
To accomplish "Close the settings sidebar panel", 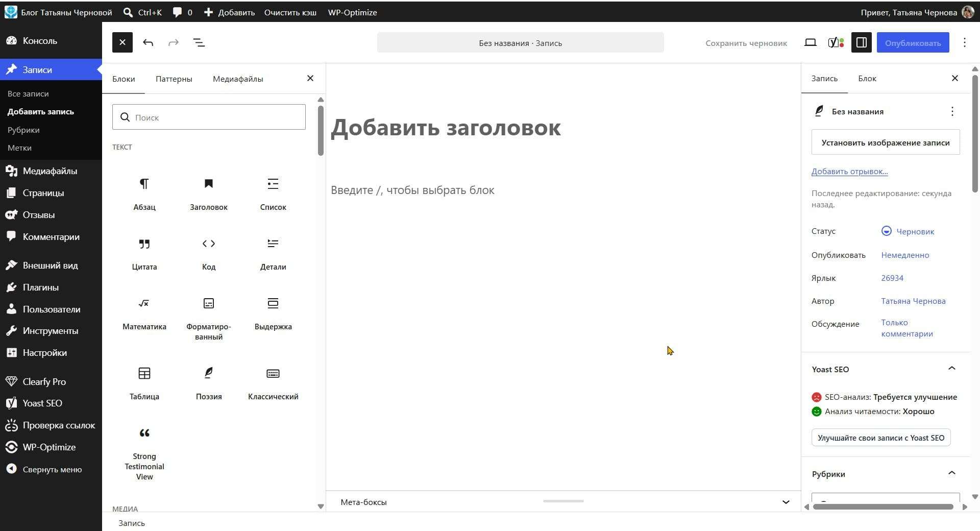I will pos(955,78).
